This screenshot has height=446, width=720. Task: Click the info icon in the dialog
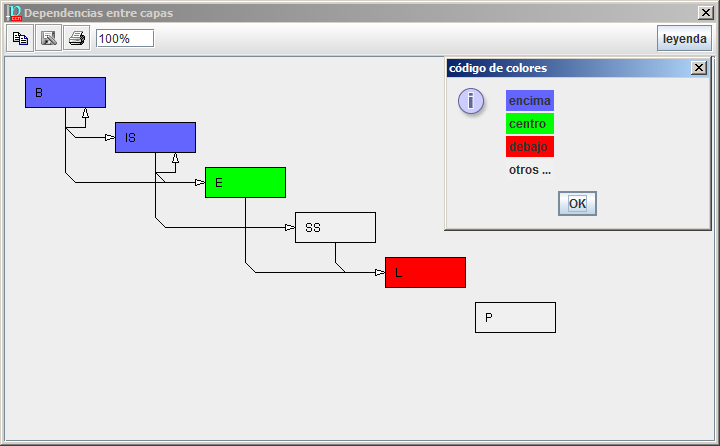[471, 101]
